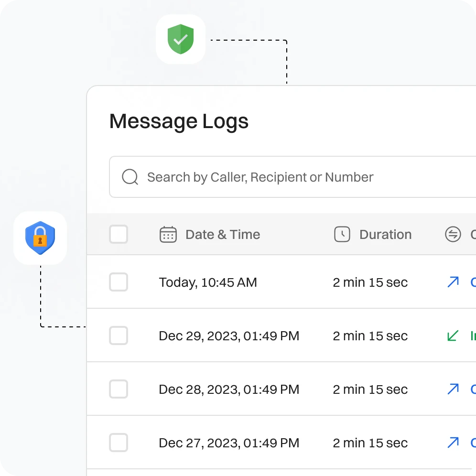Click the green incoming arrow on Dec 29 row
476x476 pixels.
tap(452, 335)
